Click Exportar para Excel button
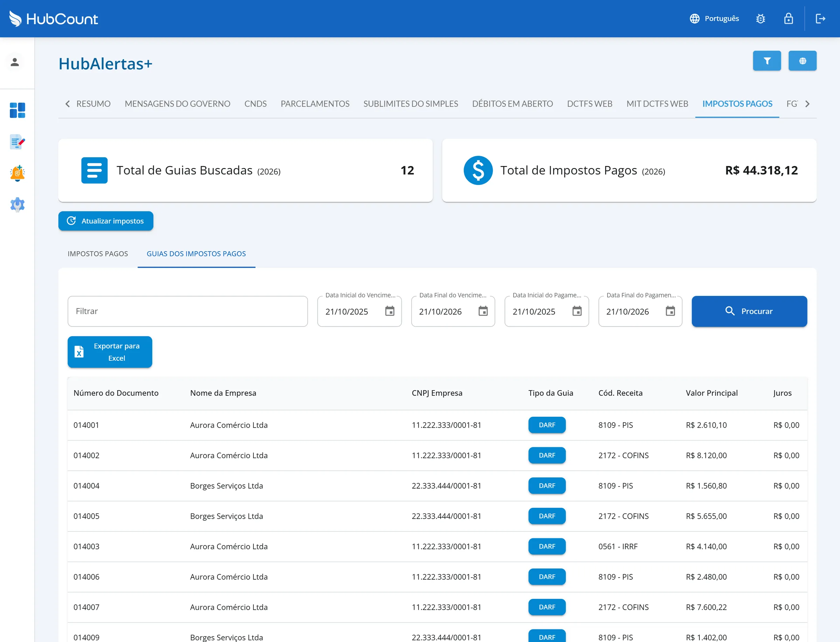This screenshot has height=642, width=840. click(x=110, y=352)
